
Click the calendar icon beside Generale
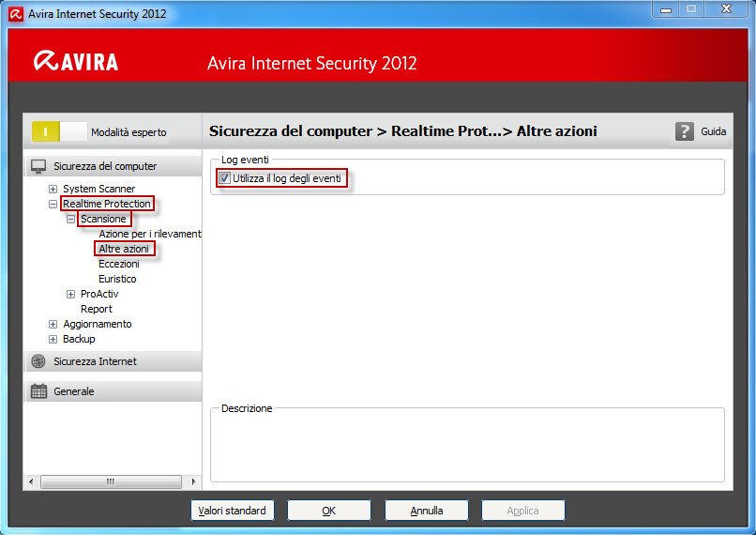tap(38, 391)
